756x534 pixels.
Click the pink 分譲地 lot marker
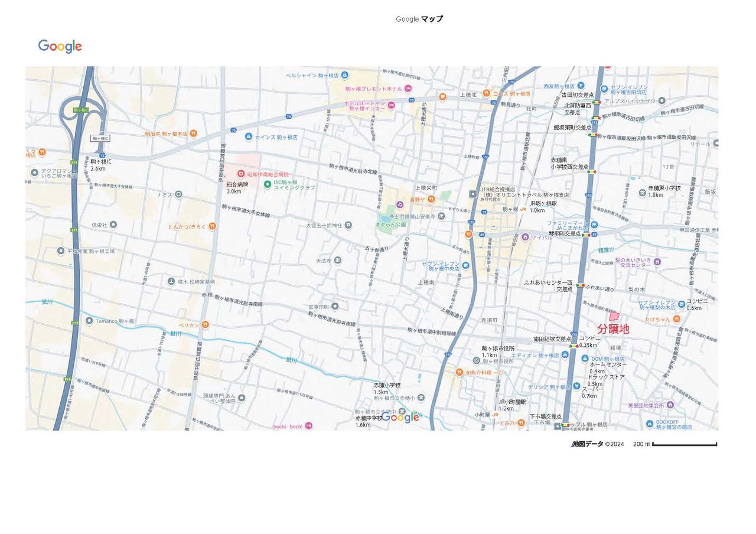(614, 317)
